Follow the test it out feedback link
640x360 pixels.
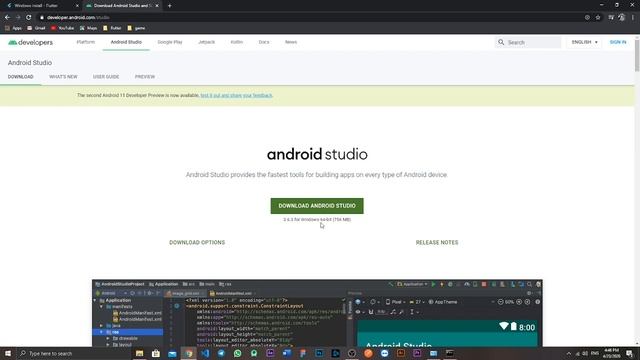click(236, 96)
